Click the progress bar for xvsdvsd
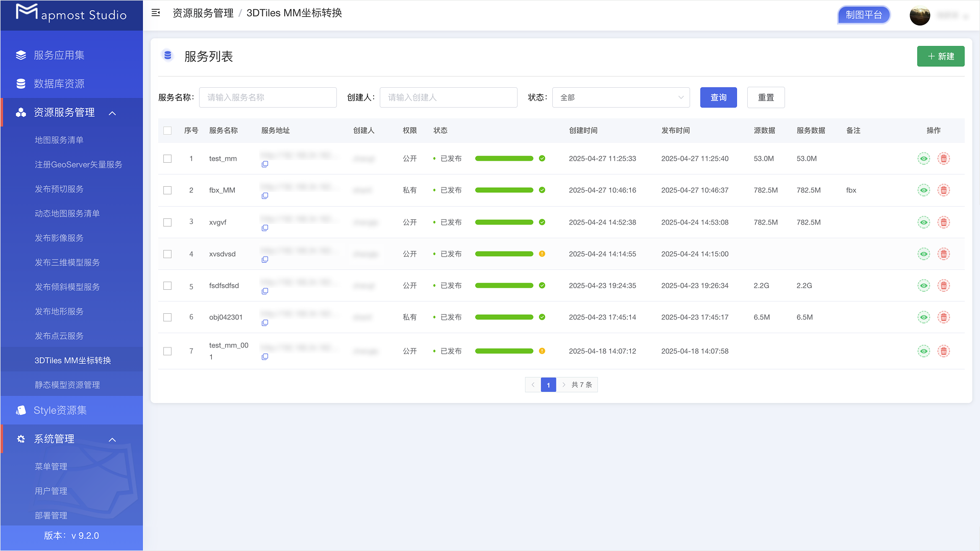The height and width of the screenshot is (551, 980). point(504,254)
